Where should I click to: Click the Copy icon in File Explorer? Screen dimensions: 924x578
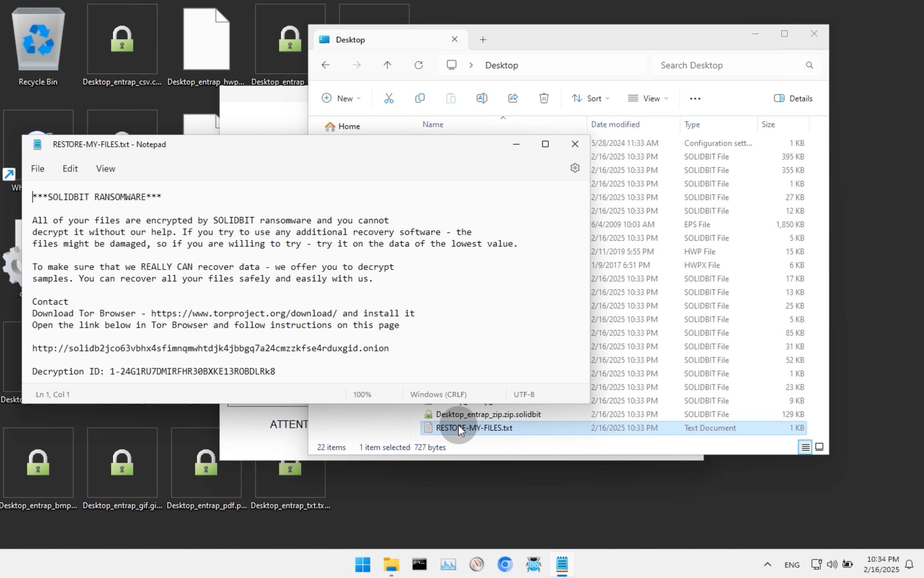tap(420, 98)
